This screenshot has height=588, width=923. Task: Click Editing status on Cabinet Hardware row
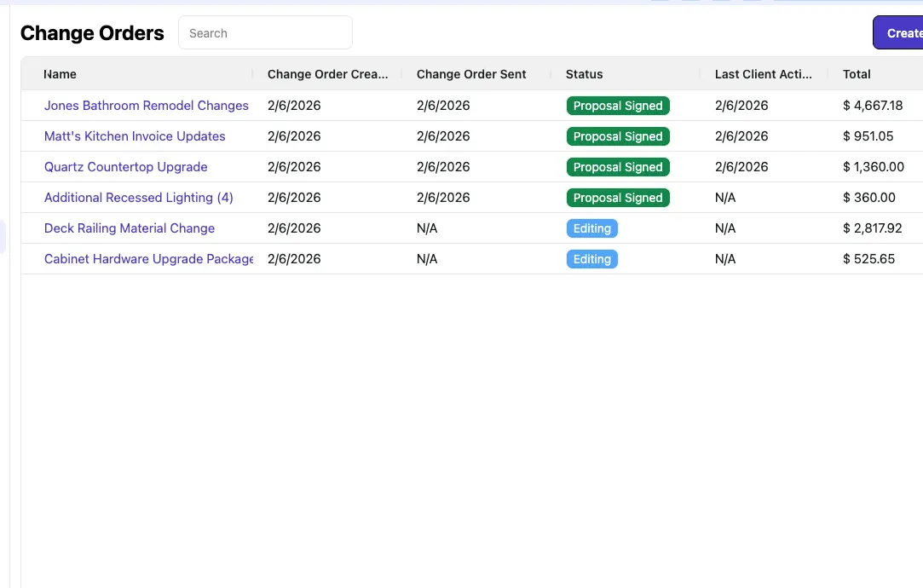click(x=591, y=259)
